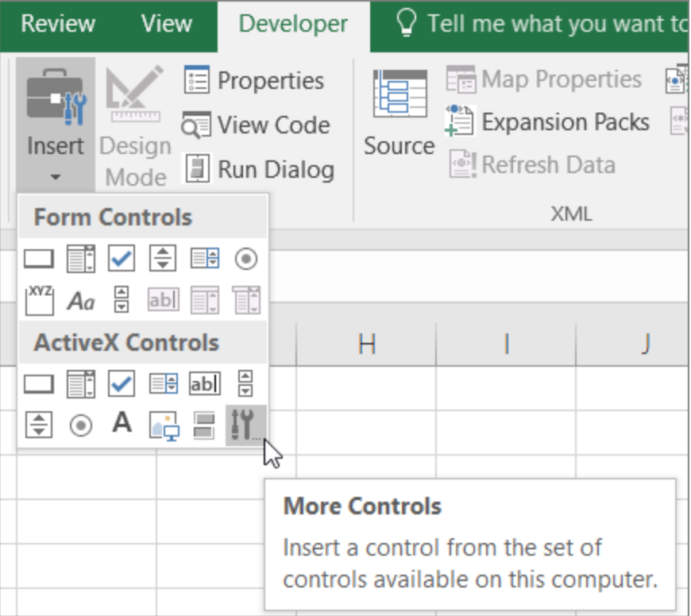Insert an ActiveX check box control
This screenshot has height=616, width=691.
(122, 383)
